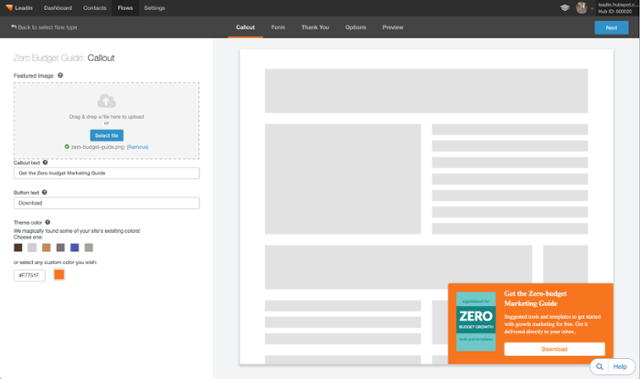Click the Remove link for zero-budget-guide.png
The height and width of the screenshot is (379, 640).
[x=138, y=147]
